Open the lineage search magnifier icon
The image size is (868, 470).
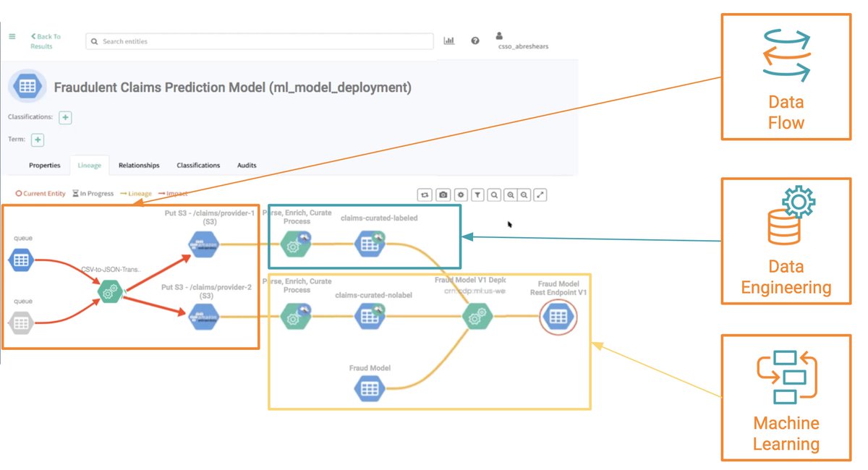click(x=494, y=195)
